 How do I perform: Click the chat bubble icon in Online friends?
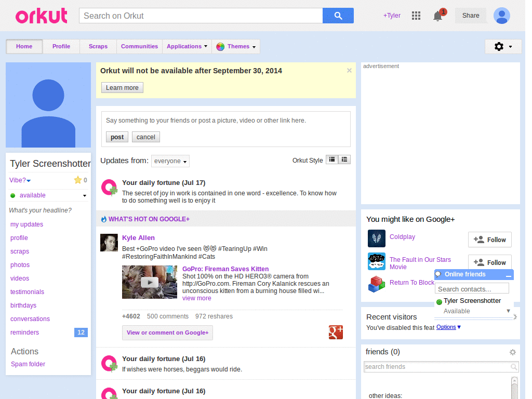438,274
